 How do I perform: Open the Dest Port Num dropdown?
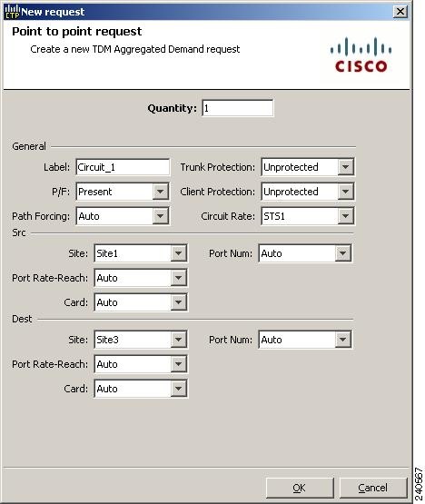point(305,340)
